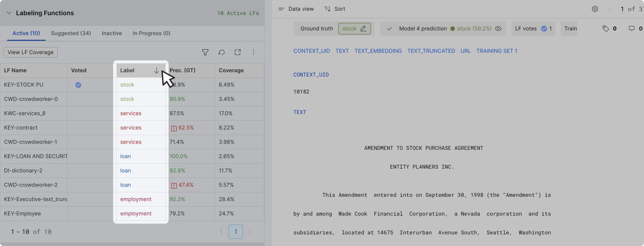Click the warning icon beside 62.5% precision

174,128
